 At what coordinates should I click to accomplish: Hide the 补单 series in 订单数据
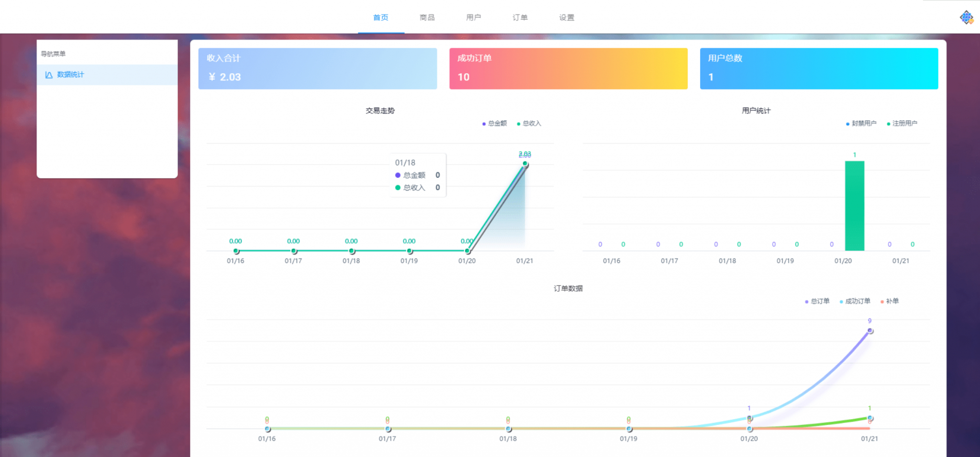click(x=890, y=301)
